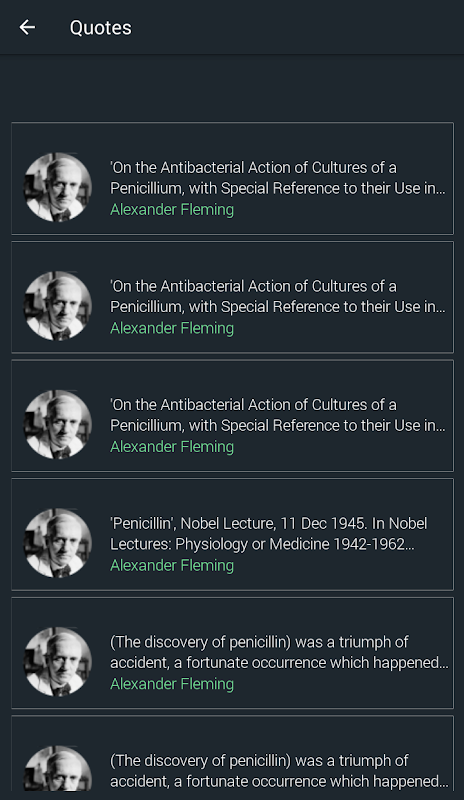Open the first 'On the Antibacterial Action' quote
This screenshot has height=800, width=464.
click(x=232, y=178)
